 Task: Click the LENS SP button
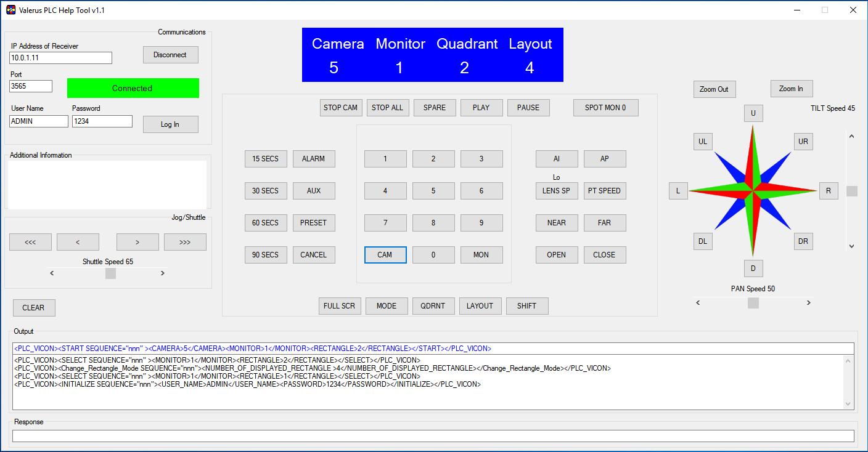557,191
